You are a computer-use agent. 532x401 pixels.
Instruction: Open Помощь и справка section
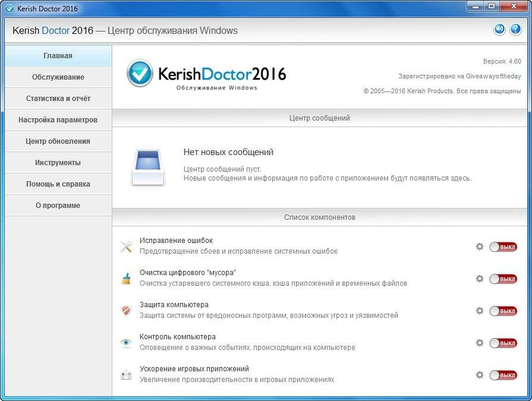[58, 184]
